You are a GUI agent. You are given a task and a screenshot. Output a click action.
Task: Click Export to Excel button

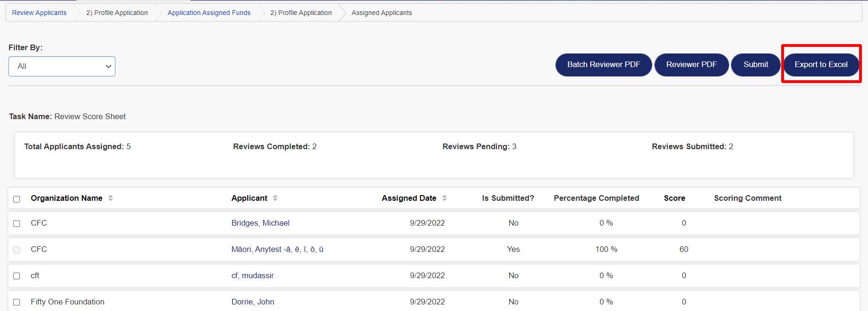[821, 65]
